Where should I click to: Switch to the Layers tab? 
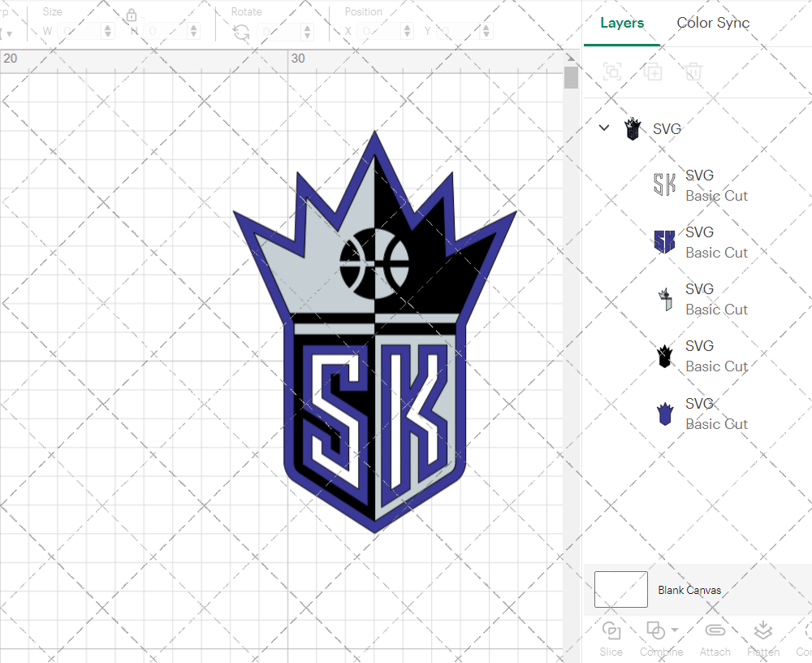(621, 23)
